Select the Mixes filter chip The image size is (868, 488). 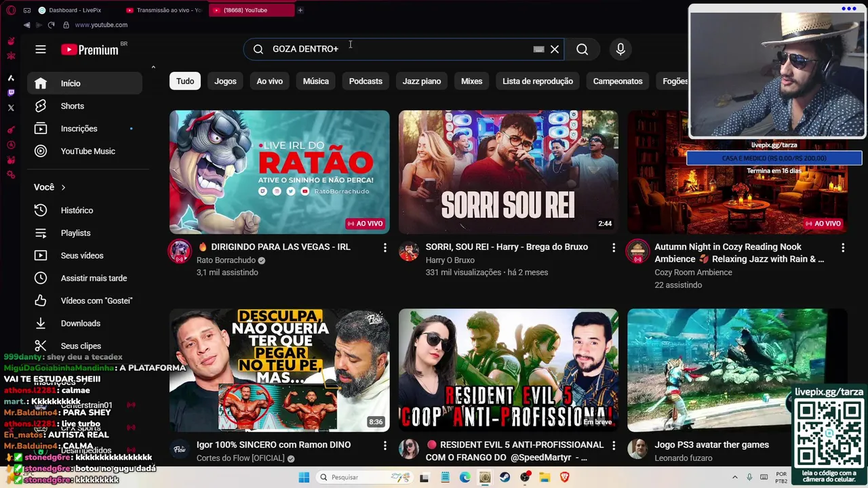[x=471, y=81]
